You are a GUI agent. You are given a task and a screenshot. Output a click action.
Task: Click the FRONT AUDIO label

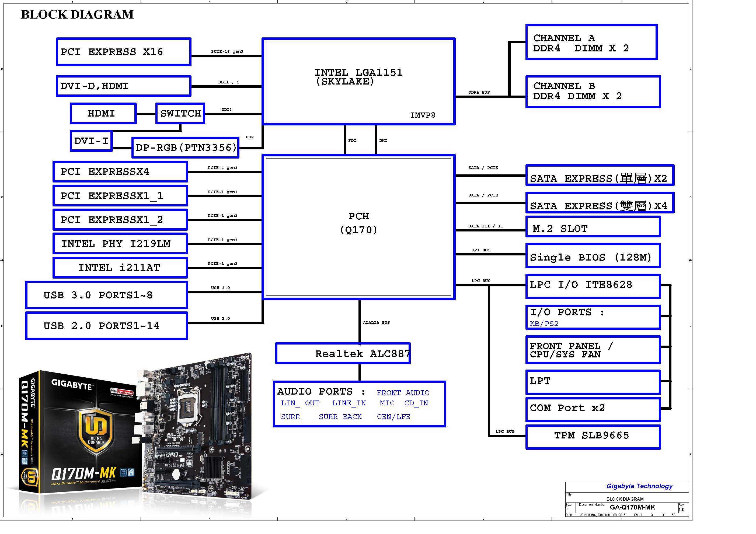pyautogui.click(x=403, y=392)
